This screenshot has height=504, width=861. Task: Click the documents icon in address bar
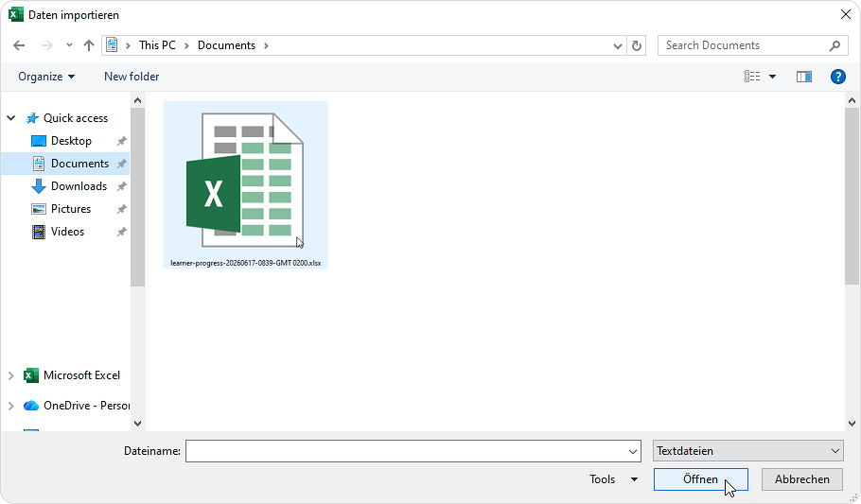click(112, 45)
